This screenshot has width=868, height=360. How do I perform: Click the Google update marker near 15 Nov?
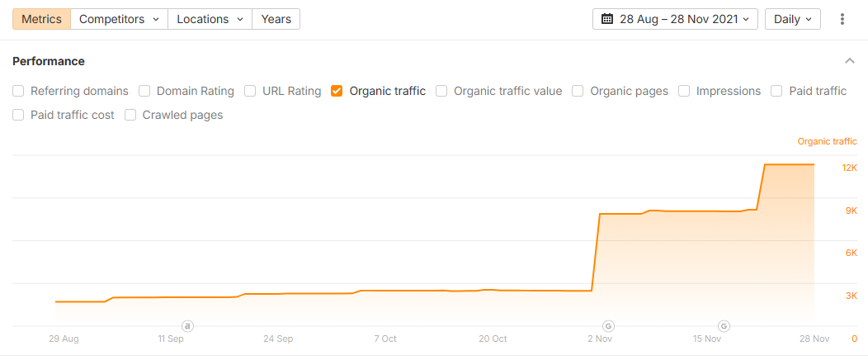724,325
